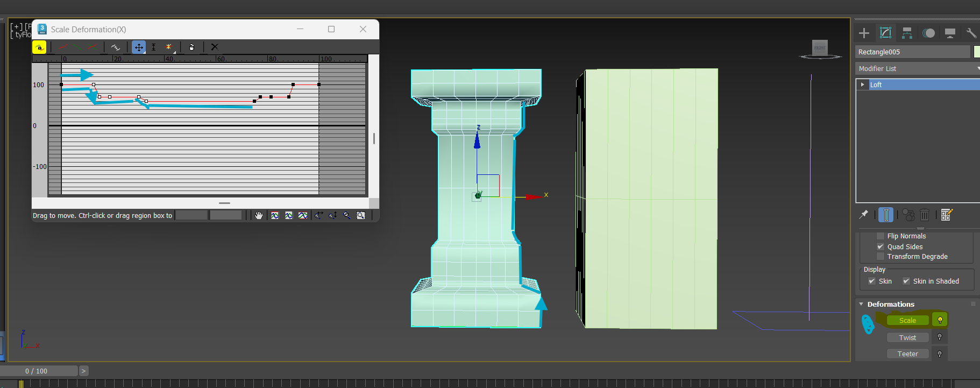This screenshot has width=980, height=388.
Task: Pin the modifier stack
Action: (x=863, y=215)
